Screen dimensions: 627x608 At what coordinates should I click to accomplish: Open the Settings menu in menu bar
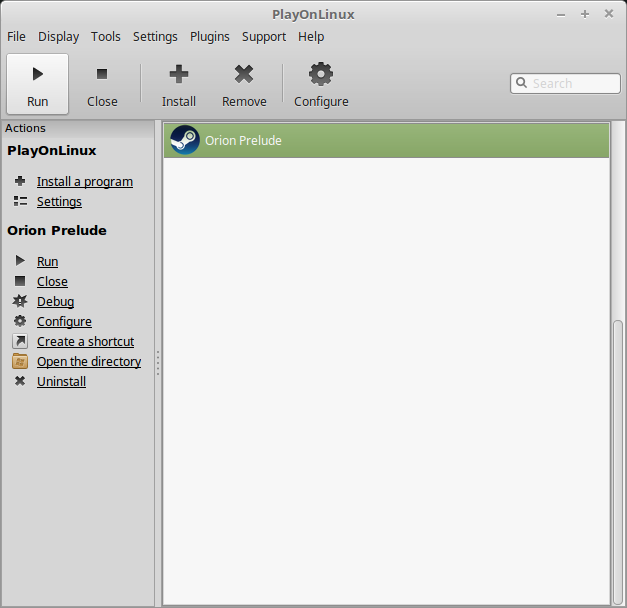[155, 37]
